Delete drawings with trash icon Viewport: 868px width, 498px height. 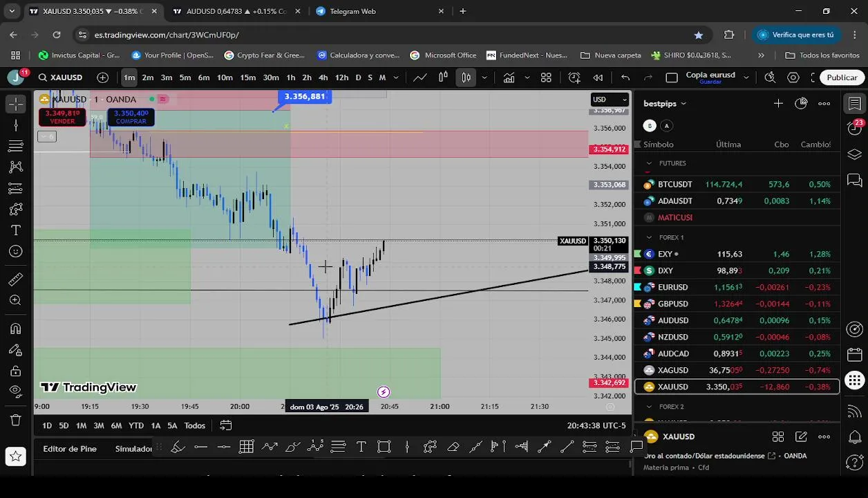point(16,420)
